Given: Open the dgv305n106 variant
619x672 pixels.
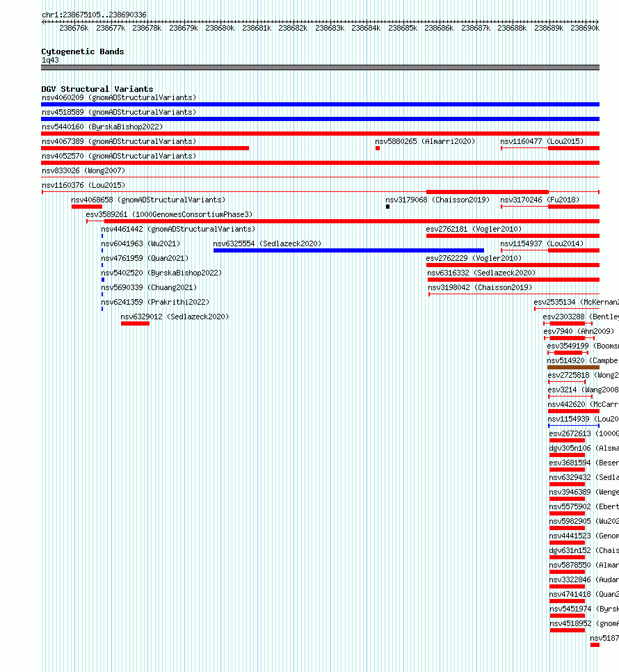Looking at the screenshot, I should tap(567, 455).
